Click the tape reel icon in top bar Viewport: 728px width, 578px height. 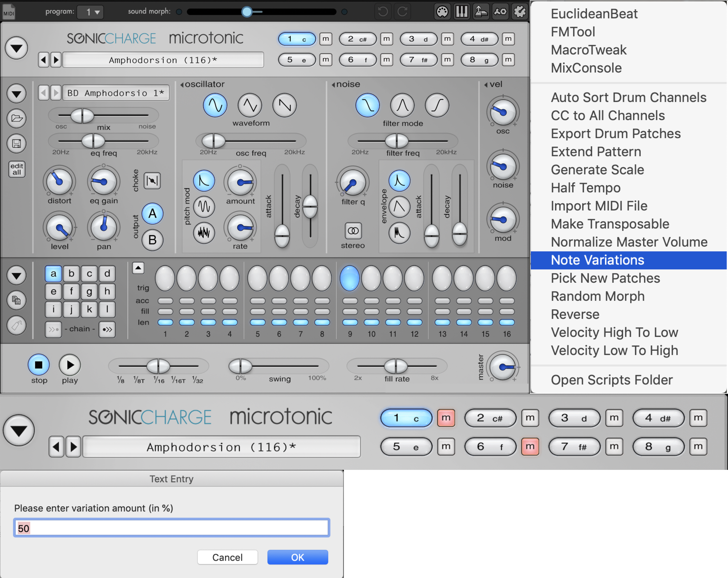[500, 12]
